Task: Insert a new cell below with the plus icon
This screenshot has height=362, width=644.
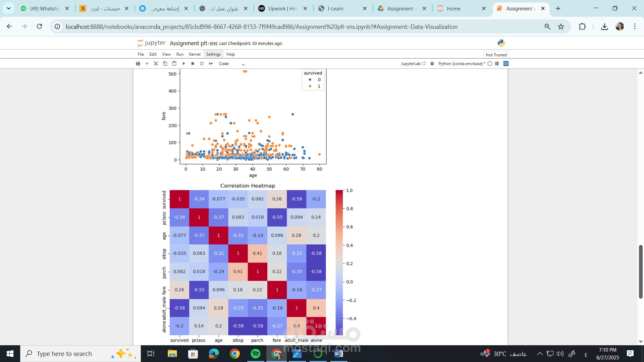Action: [147, 64]
